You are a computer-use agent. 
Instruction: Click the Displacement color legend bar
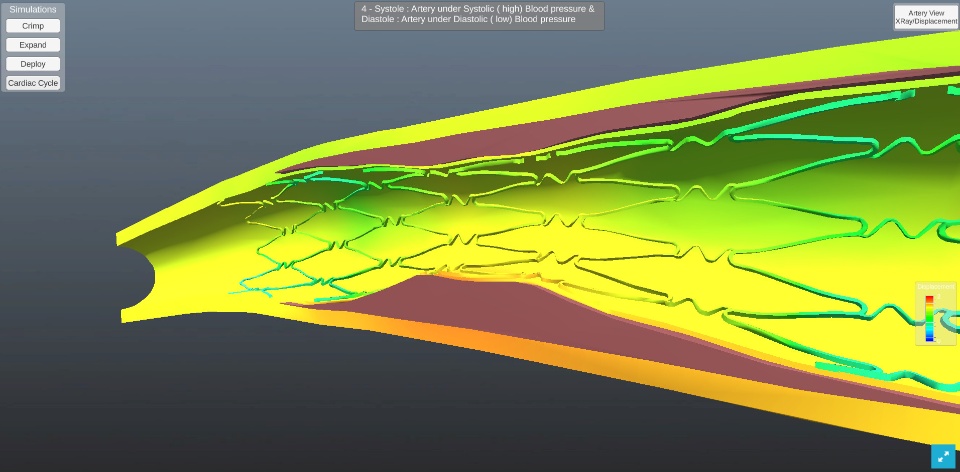pyautogui.click(x=929, y=318)
